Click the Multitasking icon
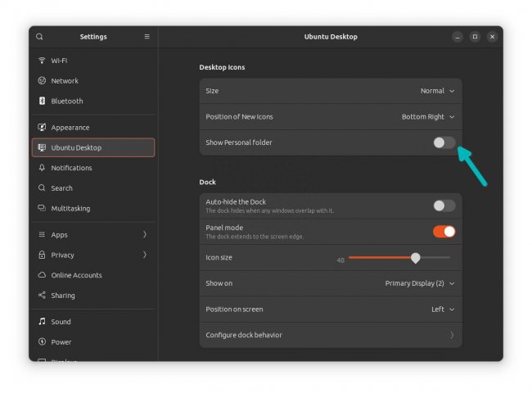This screenshot has height=393, width=532. point(42,208)
